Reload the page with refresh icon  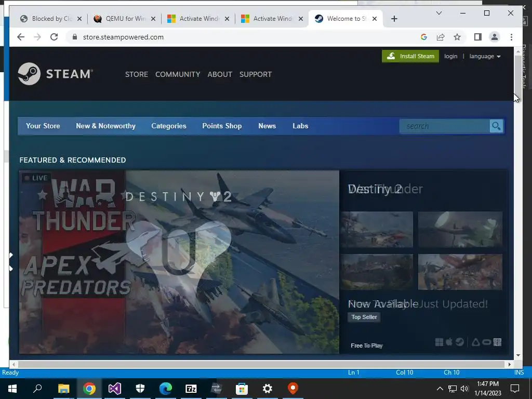[x=54, y=37]
